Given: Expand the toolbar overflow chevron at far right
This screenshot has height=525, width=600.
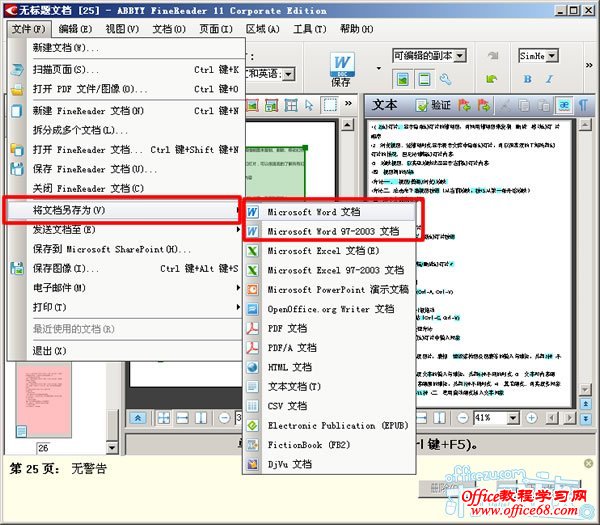Looking at the screenshot, I should (x=589, y=65).
